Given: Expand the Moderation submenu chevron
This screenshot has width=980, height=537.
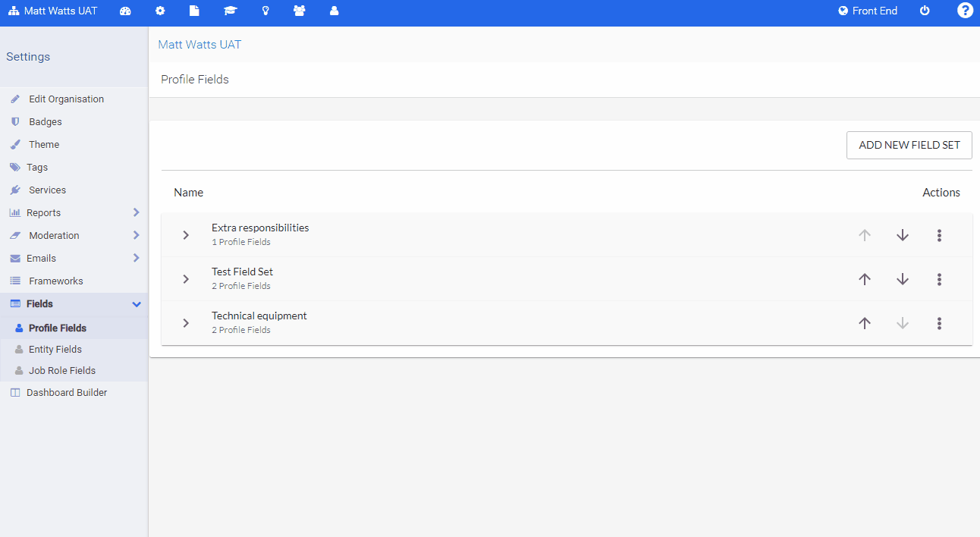Looking at the screenshot, I should coord(137,235).
